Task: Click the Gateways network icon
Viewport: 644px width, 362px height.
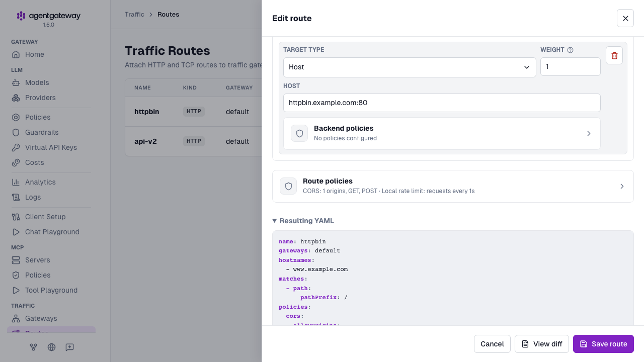Action: pos(16,318)
